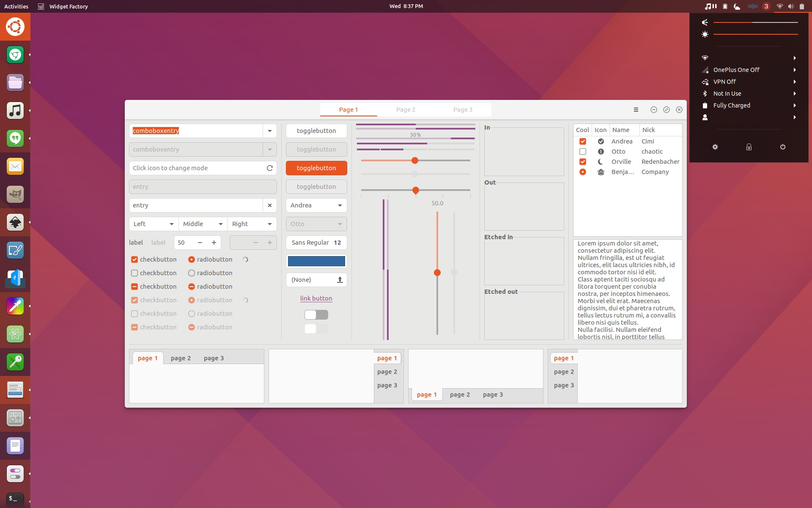Open the Andrea combo box
This screenshot has width=812, height=508.
316,205
